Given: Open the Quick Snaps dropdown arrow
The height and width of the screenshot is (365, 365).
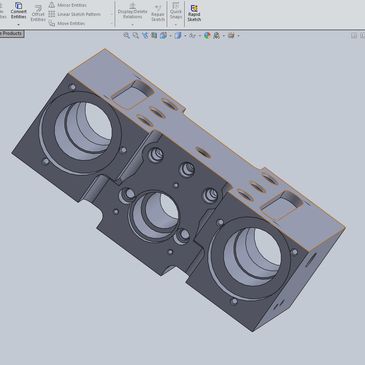Looking at the screenshot, I should coord(176,24).
